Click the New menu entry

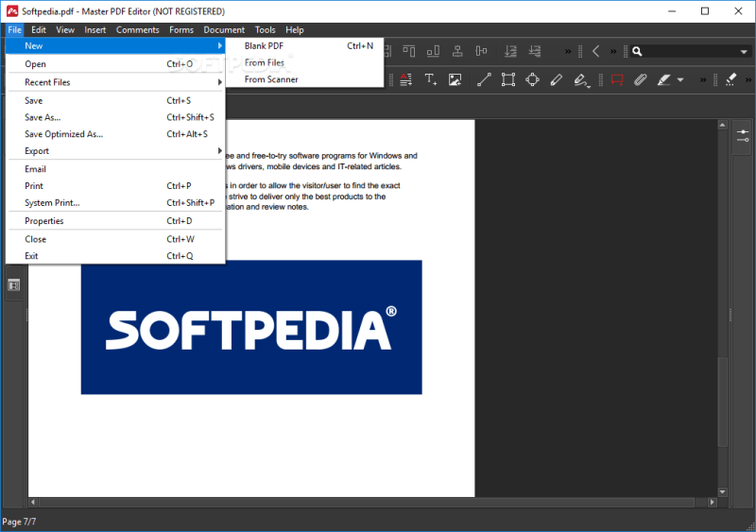click(x=115, y=45)
